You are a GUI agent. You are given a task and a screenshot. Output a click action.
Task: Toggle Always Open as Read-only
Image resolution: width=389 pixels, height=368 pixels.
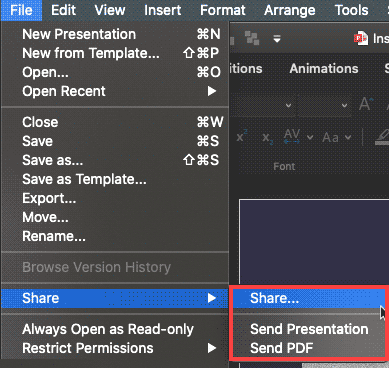click(115, 329)
